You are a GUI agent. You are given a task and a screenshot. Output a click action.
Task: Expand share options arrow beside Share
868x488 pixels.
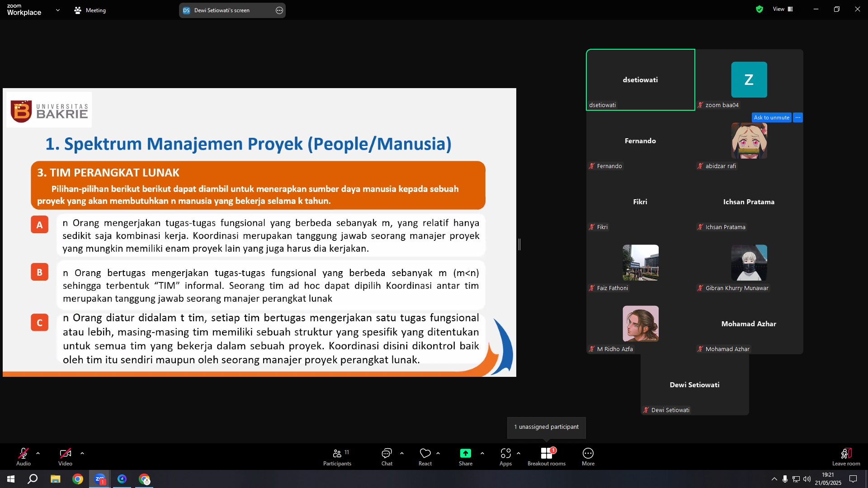click(x=482, y=453)
